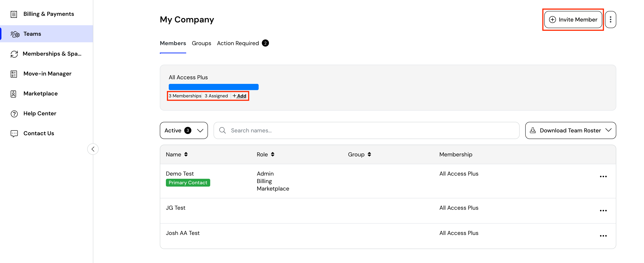Open vertical three-dot company menu
Viewport: 644px width, 263px height.
(x=611, y=20)
